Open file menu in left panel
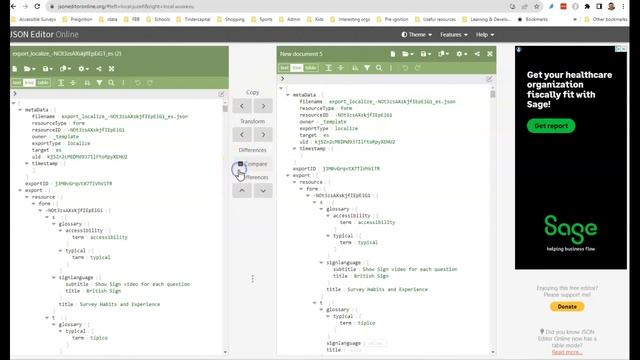 pyautogui.click(x=29, y=69)
